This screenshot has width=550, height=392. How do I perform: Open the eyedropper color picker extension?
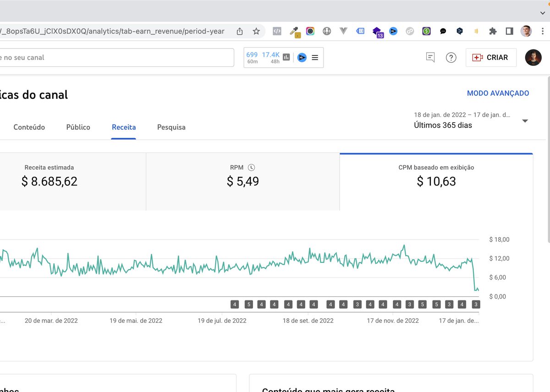[x=294, y=32]
